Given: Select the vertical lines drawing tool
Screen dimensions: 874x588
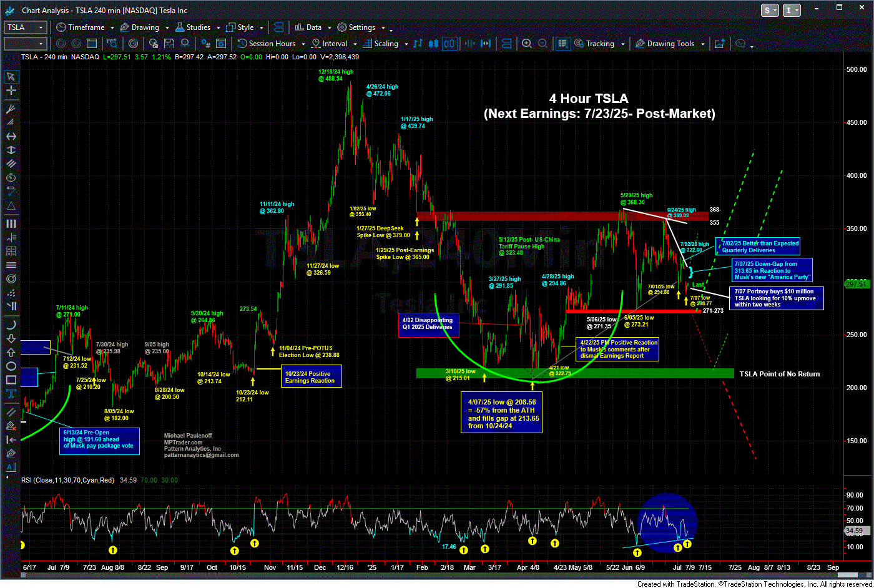Looking at the screenshot, I should coord(11,223).
